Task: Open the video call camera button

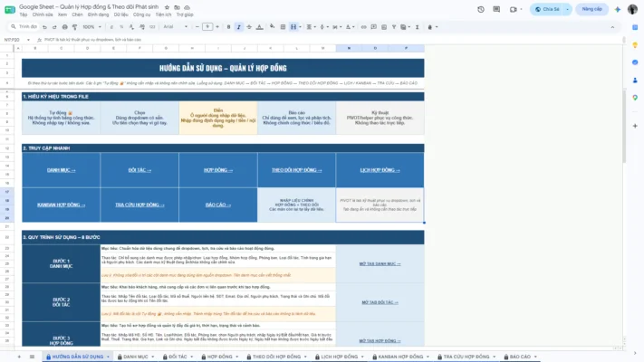Action: coord(515,9)
